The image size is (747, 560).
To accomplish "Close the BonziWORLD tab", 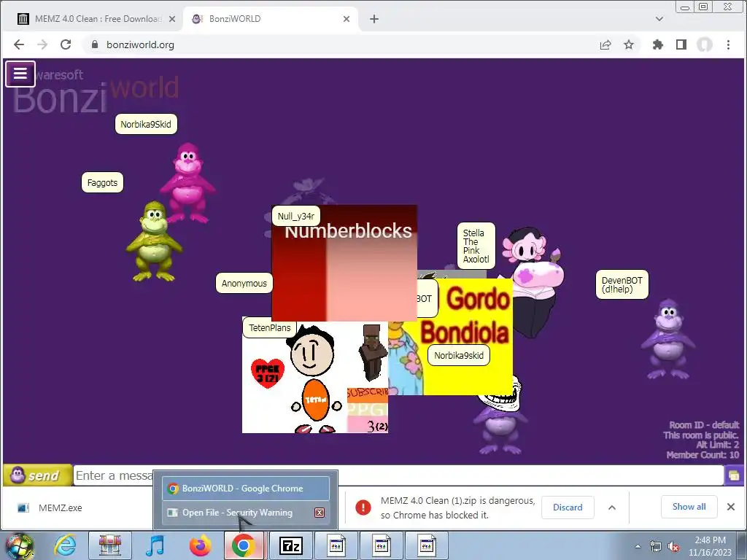I will [347, 19].
